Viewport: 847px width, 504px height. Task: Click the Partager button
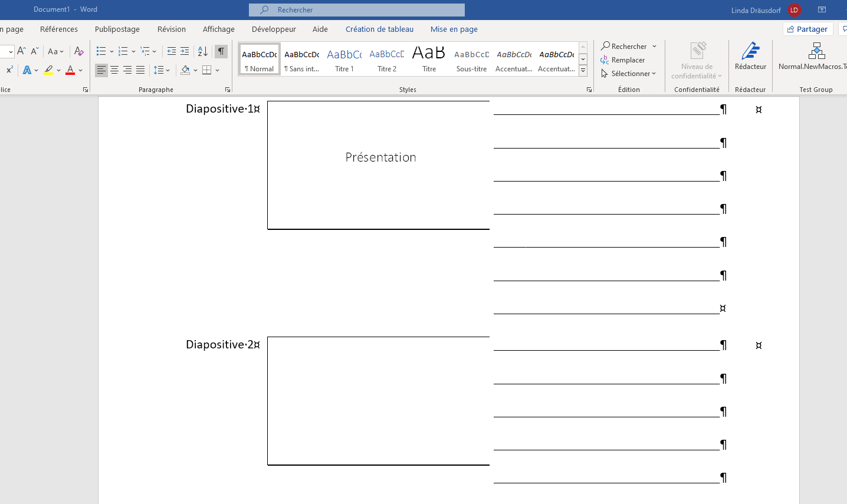point(807,29)
